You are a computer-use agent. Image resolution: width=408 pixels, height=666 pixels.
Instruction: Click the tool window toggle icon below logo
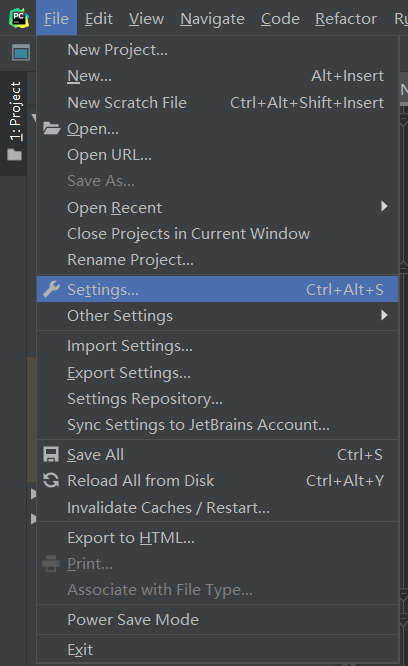21,53
